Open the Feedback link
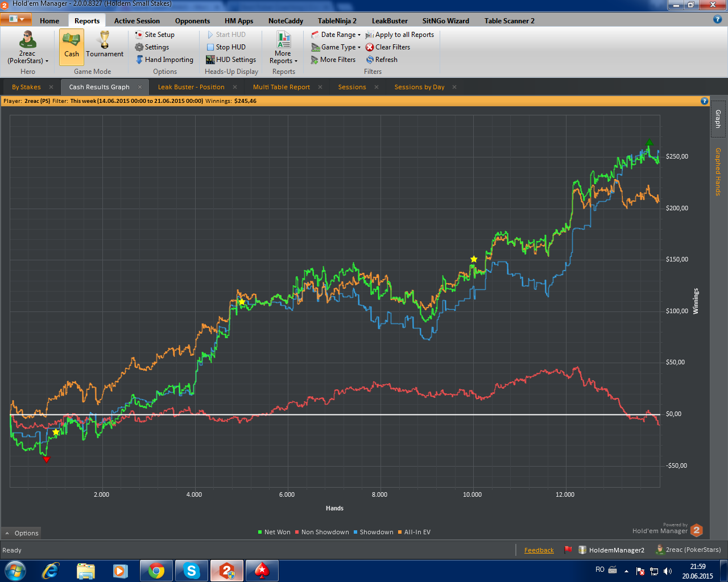The image size is (728, 582). point(539,550)
